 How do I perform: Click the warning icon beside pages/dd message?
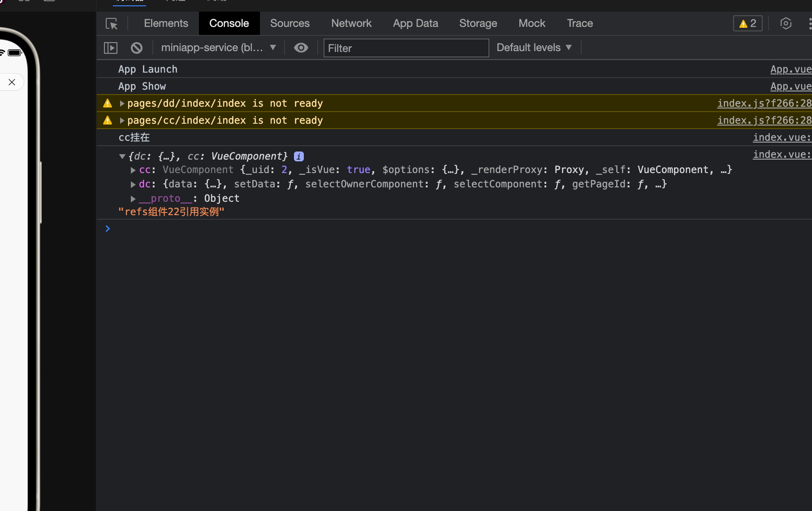(108, 104)
